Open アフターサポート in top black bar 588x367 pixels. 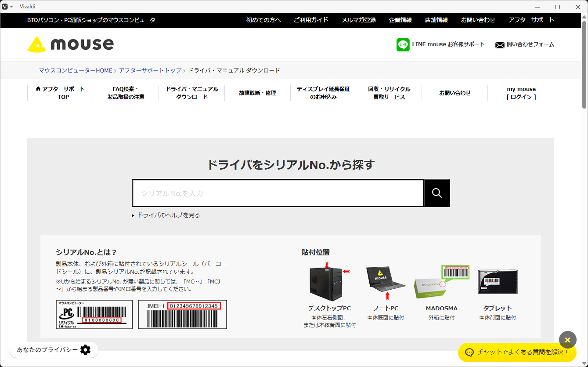531,20
